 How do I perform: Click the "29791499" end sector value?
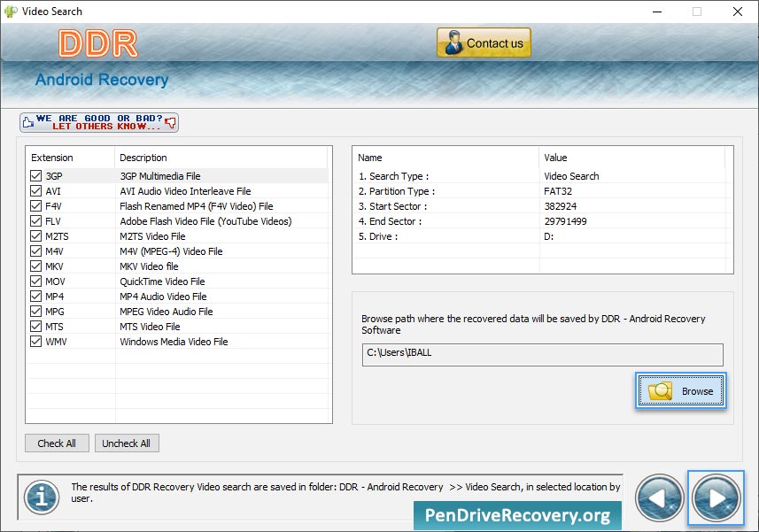[x=565, y=221]
